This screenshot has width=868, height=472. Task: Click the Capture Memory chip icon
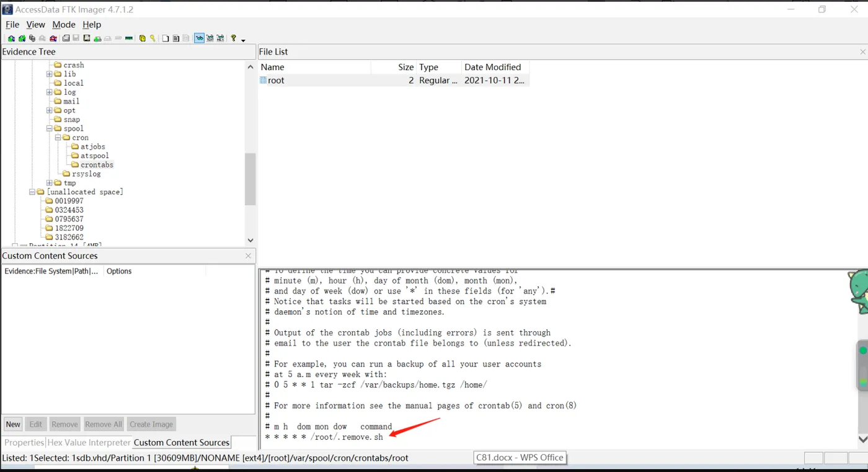[129, 38]
